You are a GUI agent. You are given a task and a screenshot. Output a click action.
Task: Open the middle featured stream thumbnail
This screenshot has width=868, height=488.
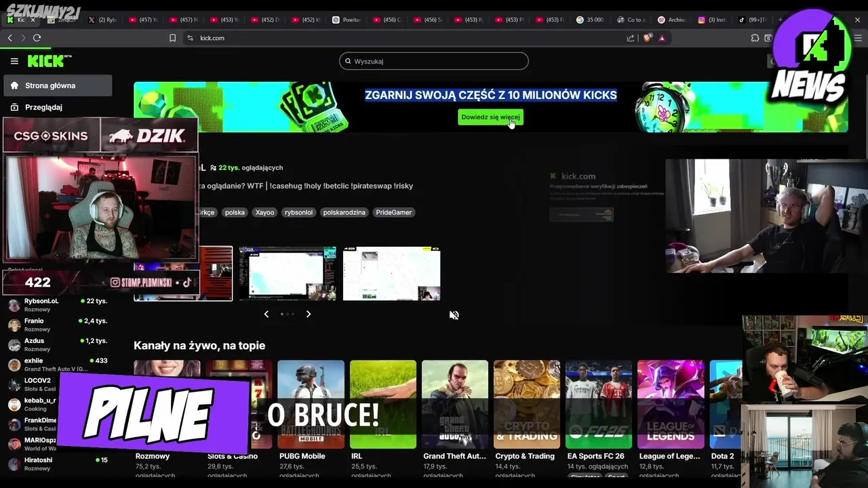(x=288, y=273)
